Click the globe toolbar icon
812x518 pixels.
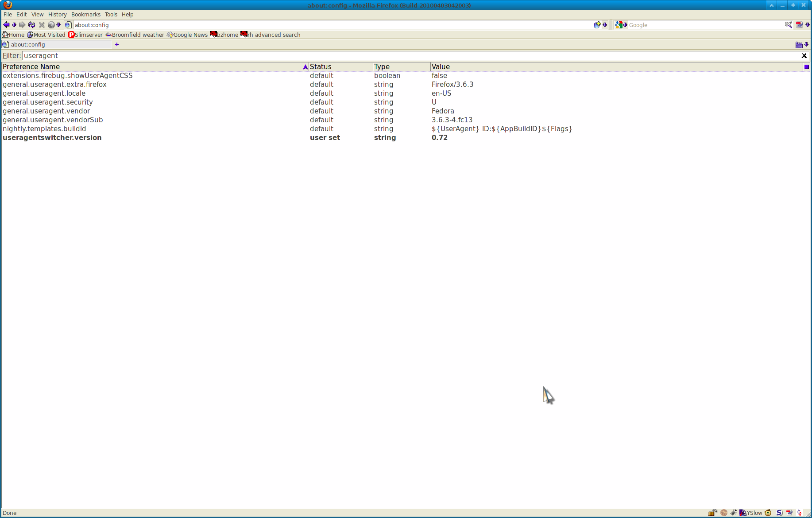coord(51,25)
